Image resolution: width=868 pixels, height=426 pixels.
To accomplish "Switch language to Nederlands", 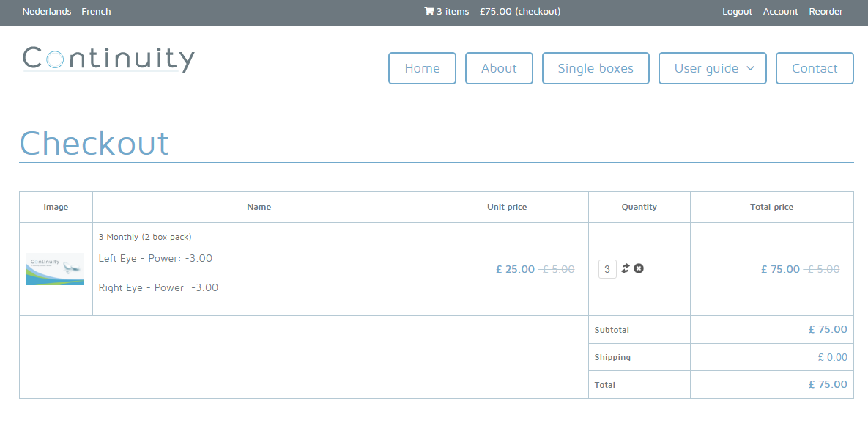I will pyautogui.click(x=47, y=12).
